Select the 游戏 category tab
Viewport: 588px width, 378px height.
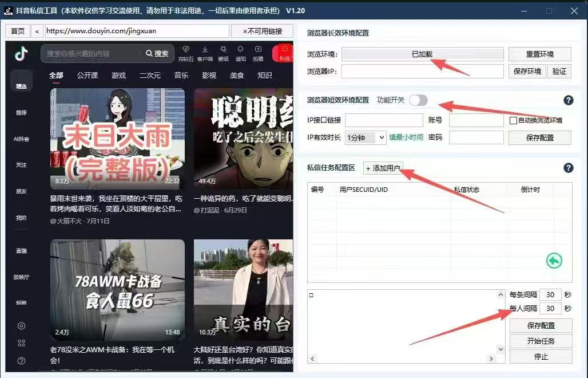coord(118,76)
